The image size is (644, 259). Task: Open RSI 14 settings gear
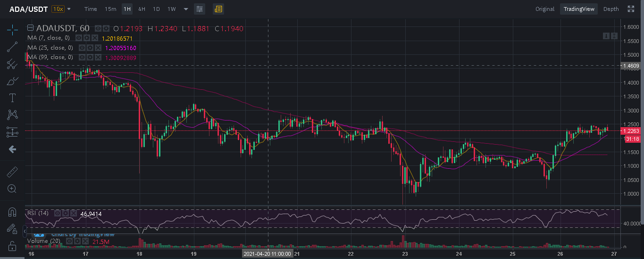point(66,213)
